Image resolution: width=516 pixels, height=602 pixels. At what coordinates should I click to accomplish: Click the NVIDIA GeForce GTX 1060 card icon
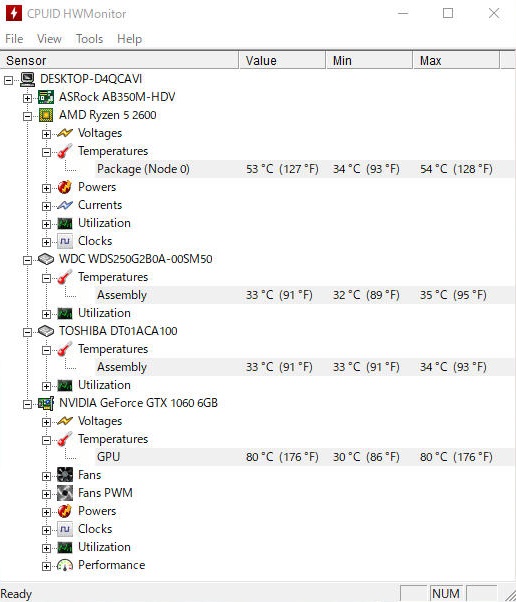pyautogui.click(x=46, y=403)
